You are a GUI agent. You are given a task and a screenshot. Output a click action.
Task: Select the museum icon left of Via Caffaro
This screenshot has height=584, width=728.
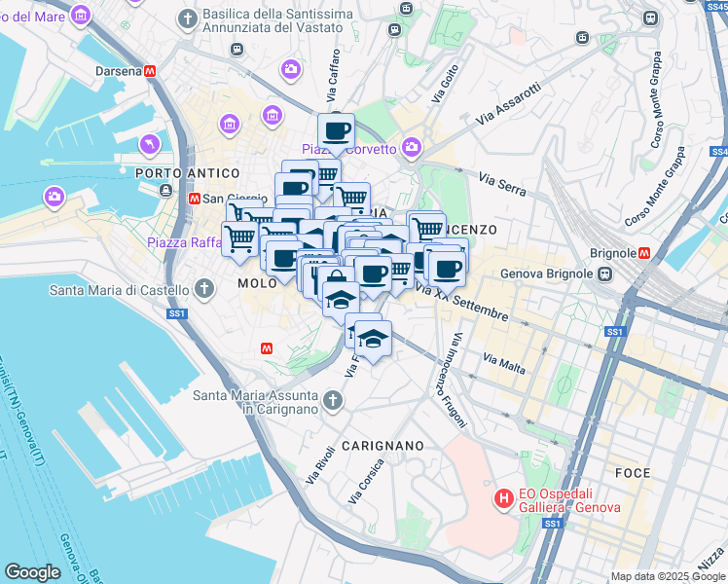tap(273, 115)
